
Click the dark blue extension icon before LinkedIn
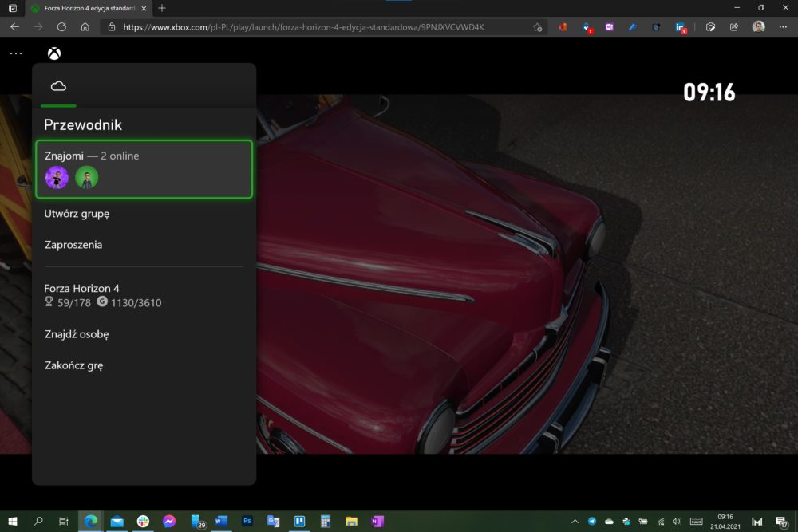click(656, 27)
